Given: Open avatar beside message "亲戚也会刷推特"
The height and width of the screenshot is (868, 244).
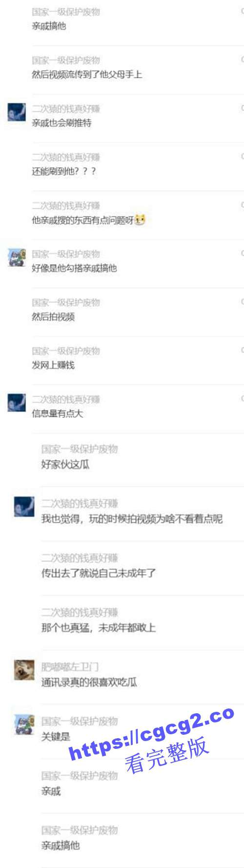Looking at the screenshot, I should pos(17,113).
